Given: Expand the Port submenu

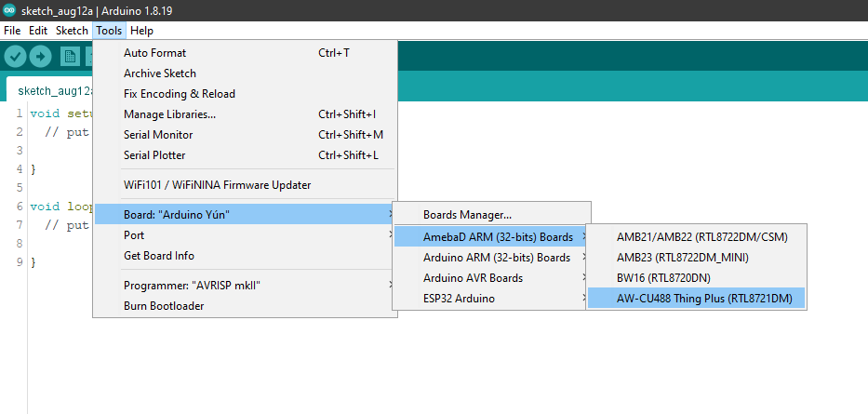Looking at the screenshot, I should point(245,235).
